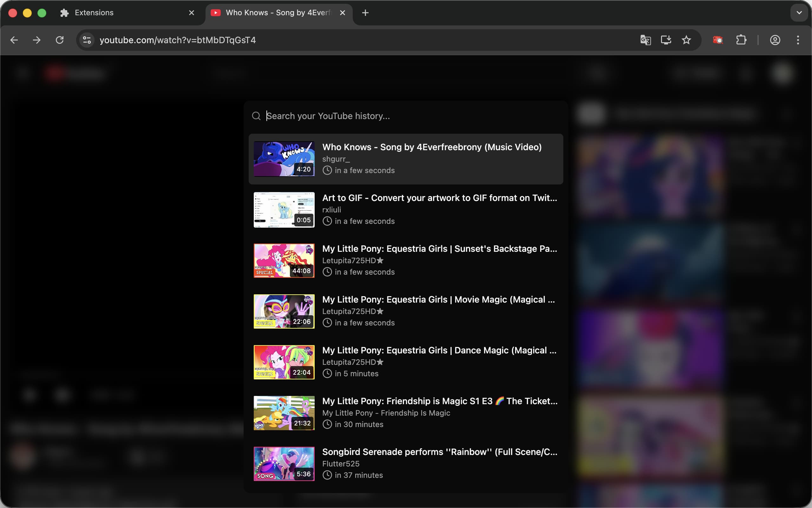Open Sunset's Backstage Pass history result
This screenshot has height=508, width=812.
coord(406,260)
